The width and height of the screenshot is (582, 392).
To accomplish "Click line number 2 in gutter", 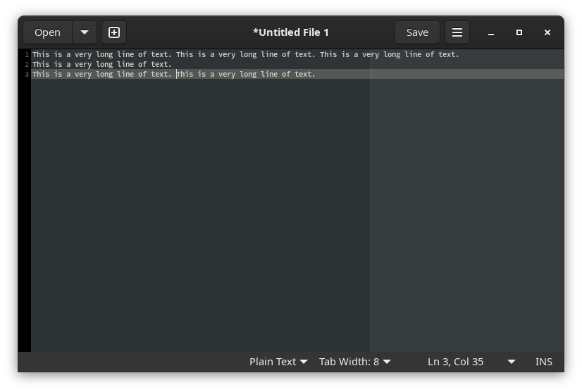I will pos(27,65).
